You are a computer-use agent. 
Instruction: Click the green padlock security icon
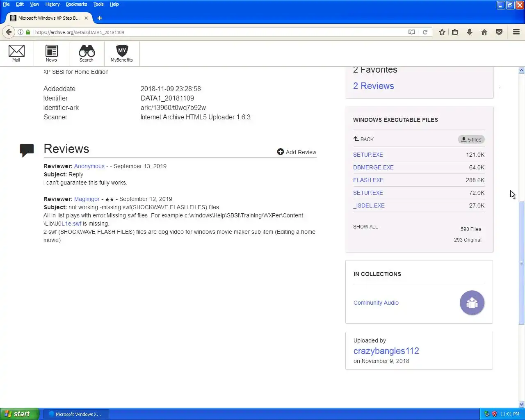tap(28, 32)
